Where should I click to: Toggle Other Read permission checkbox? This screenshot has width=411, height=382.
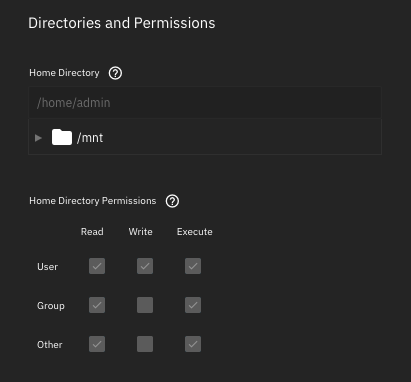(x=97, y=344)
